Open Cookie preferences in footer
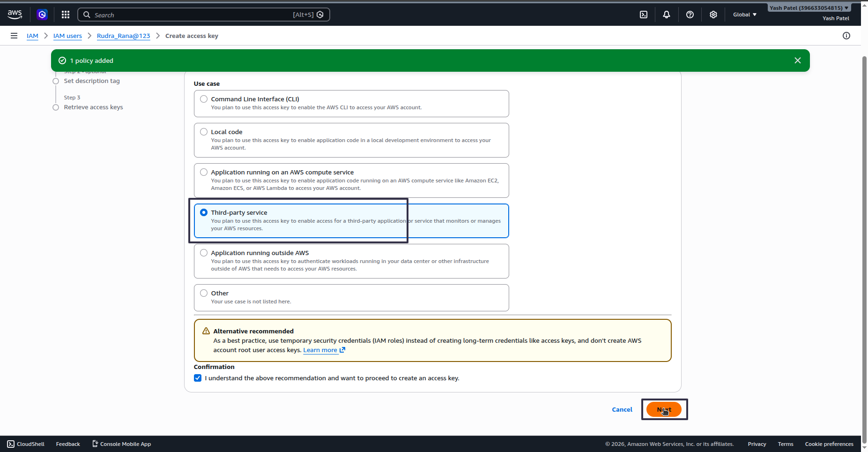The image size is (868, 452). (x=829, y=444)
